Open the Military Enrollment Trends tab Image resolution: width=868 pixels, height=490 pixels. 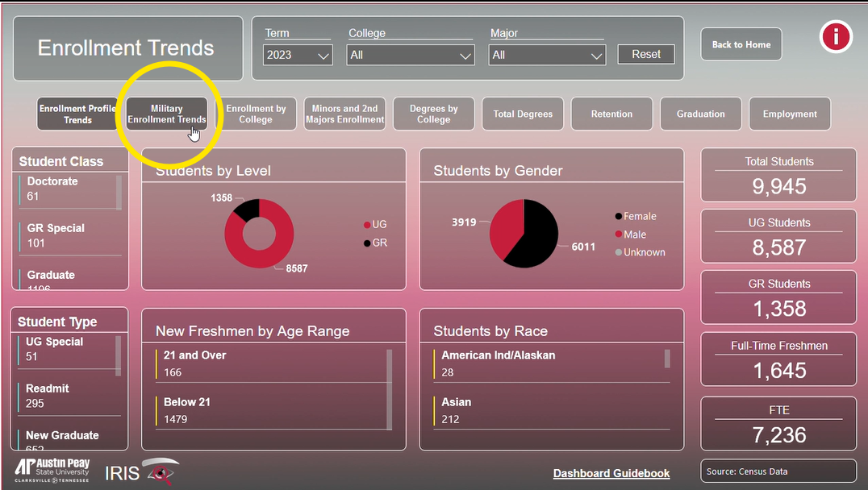point(167,114)
